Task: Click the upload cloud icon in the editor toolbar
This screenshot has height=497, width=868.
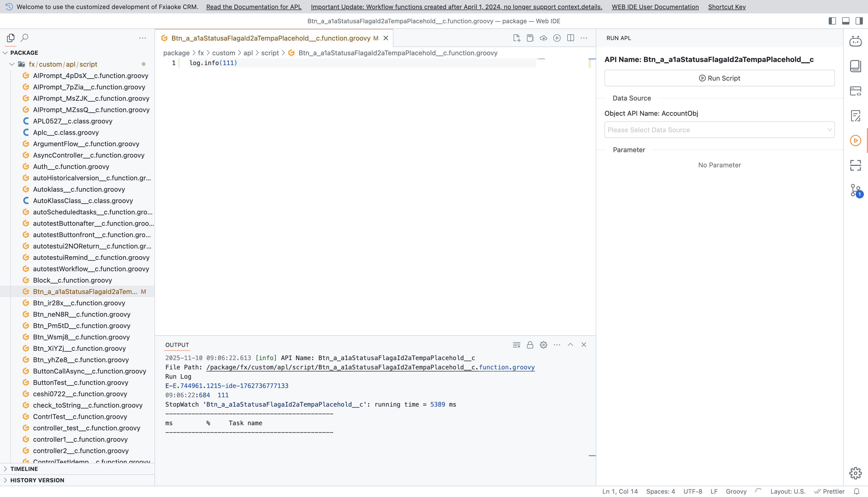Action: (x=543, y=38)
